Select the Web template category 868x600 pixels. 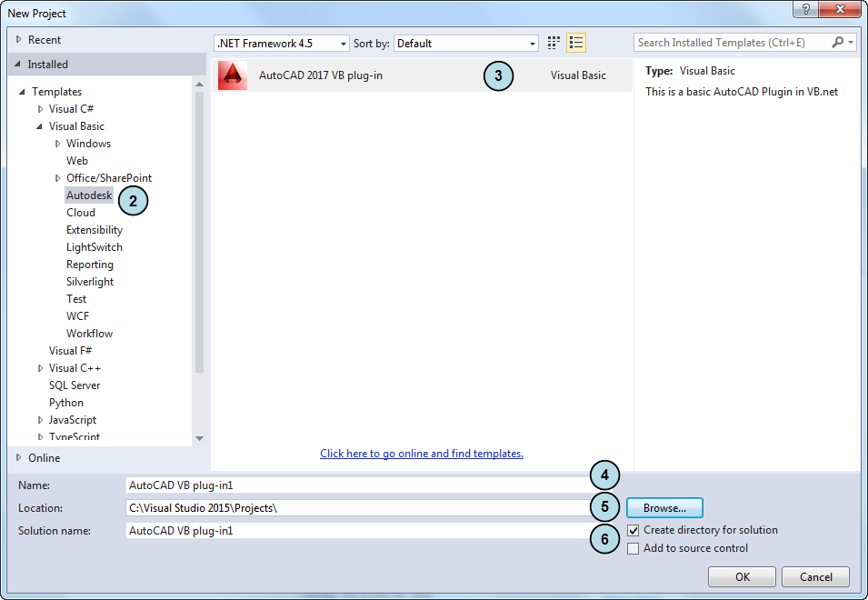tap(77, 161)
